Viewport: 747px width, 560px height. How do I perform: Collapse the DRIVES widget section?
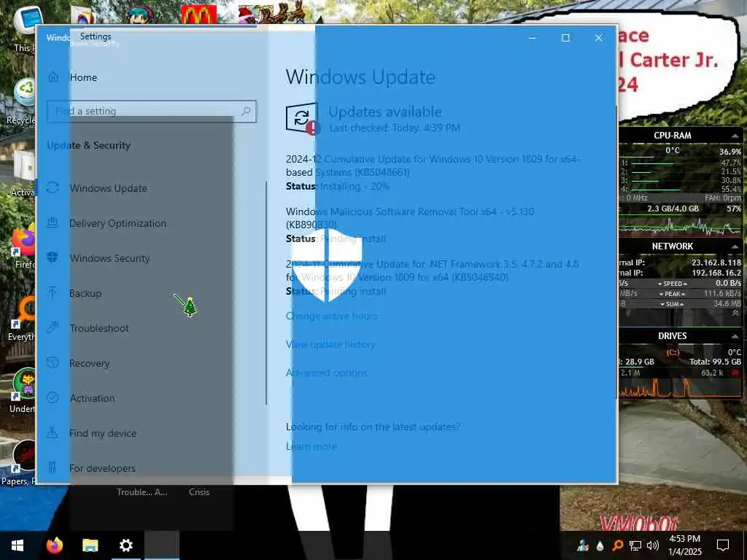[x=735, y=336]
